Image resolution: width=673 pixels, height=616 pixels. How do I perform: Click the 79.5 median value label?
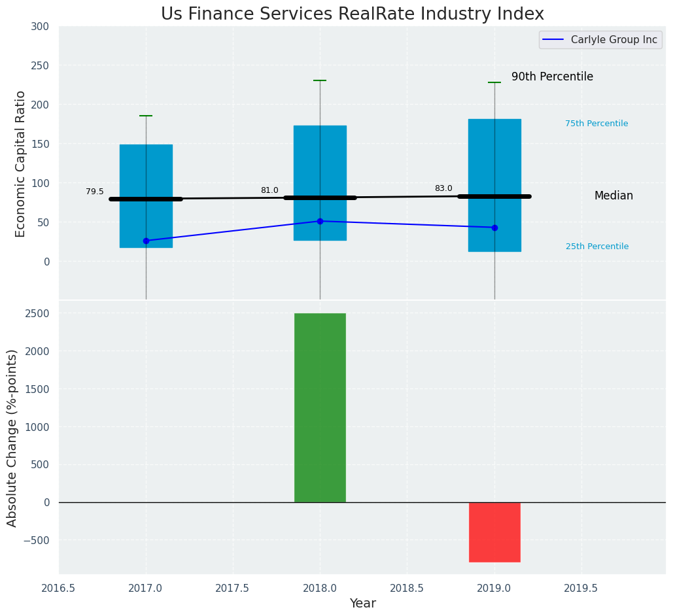(x=95, y=192)
